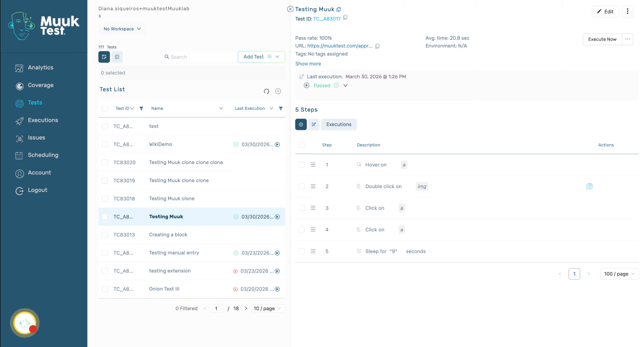Open the Muuk assistant avatar bubble
The width and height of the screenshot is (644, 347).
pos(25,323)
